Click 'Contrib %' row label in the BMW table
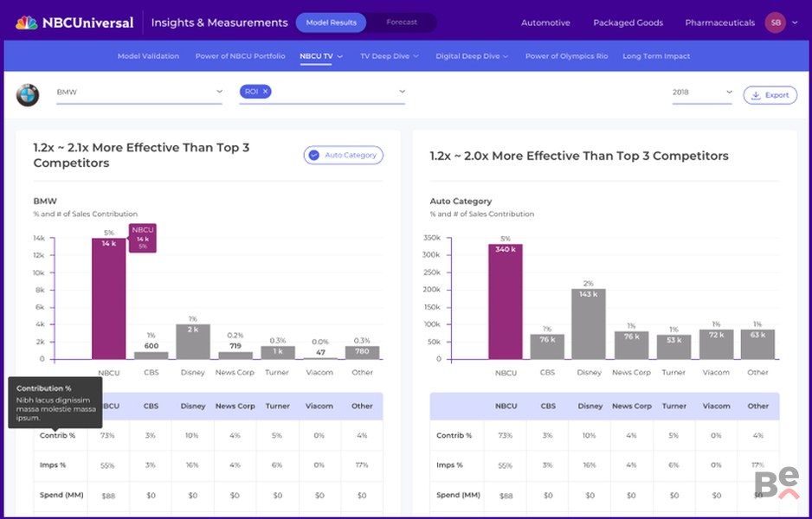The height and width of the screenshot is (519, 812). [57, 436]
